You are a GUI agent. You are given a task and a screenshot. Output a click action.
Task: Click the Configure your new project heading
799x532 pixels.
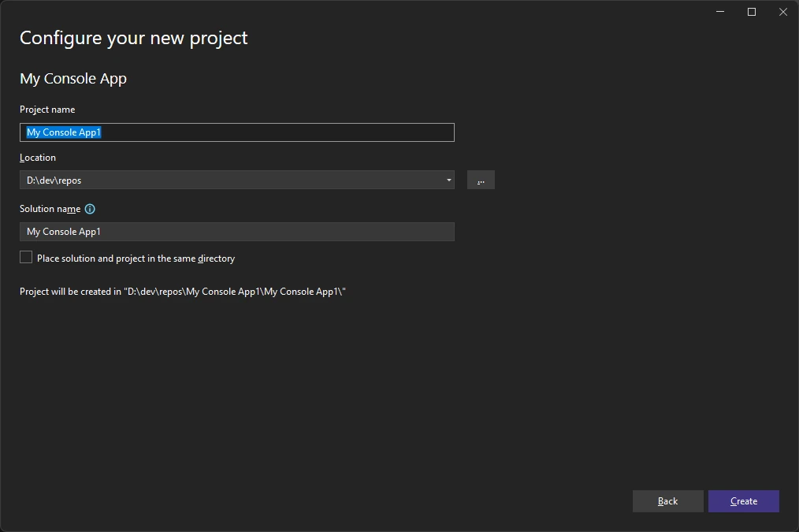pos(133,37)
